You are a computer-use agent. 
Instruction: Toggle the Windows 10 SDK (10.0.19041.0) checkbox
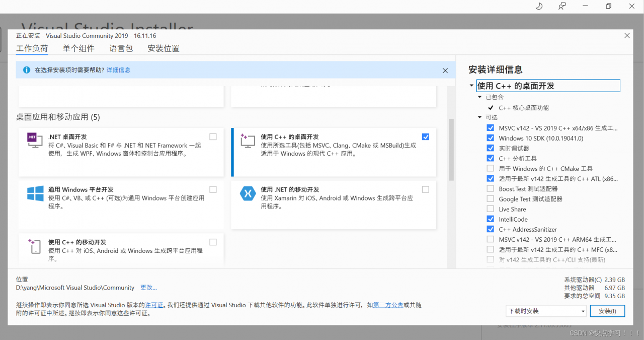point(491,138)
